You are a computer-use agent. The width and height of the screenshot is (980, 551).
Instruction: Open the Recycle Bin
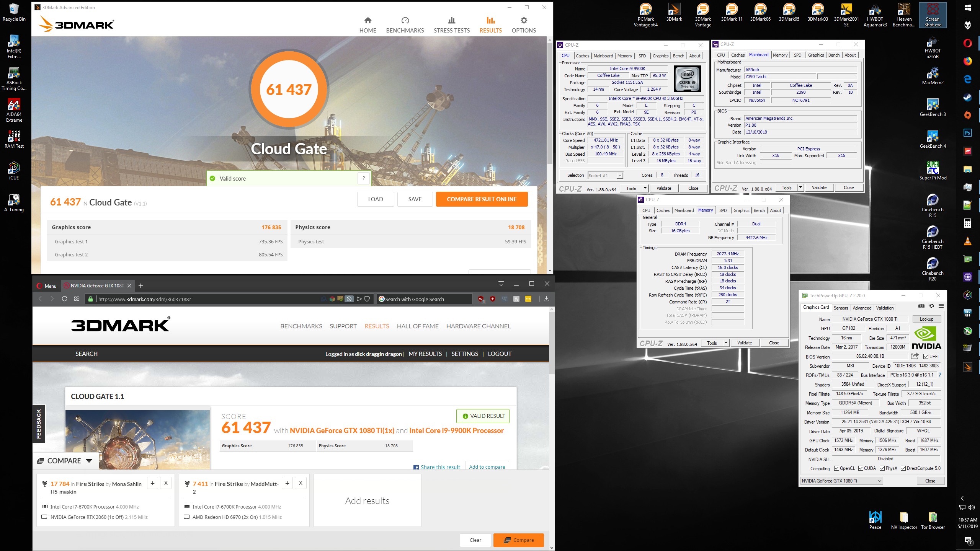click(x=14, y=12)
